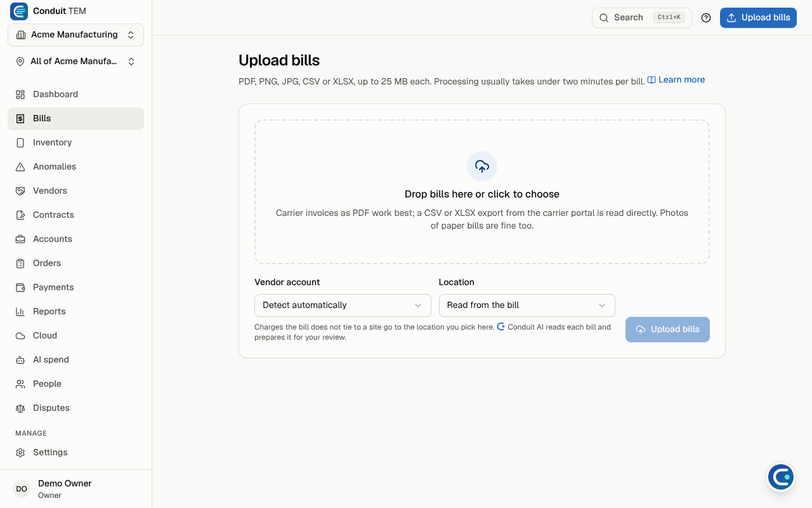Image resolution: width=812 pixels, height=508 pixels.
Task: Go to AI spend page
Action: tap(75, 359)
